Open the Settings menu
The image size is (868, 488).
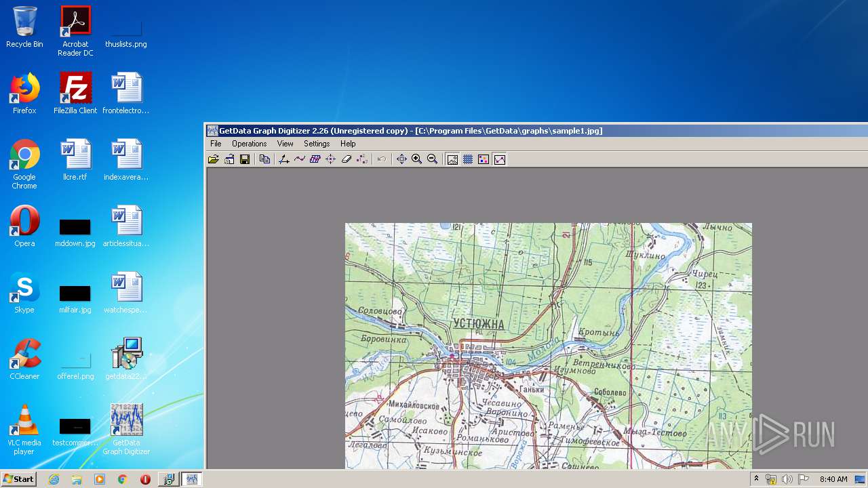(317, 144)
